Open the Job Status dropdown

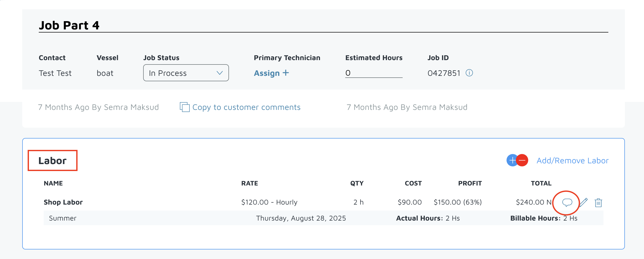point(186,73)
